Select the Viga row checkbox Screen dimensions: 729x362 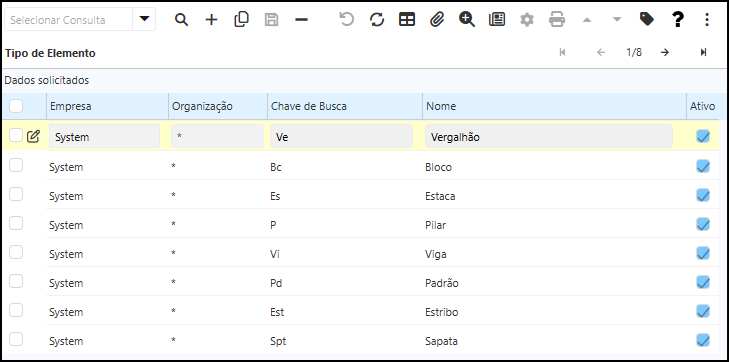click(x=16, y=252)
